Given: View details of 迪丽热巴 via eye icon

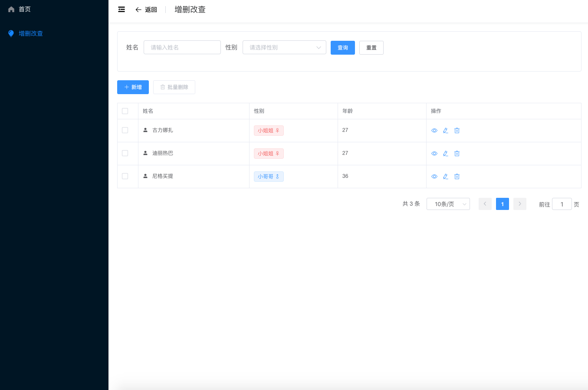Looking at the screenshot, I should [434, 154].
